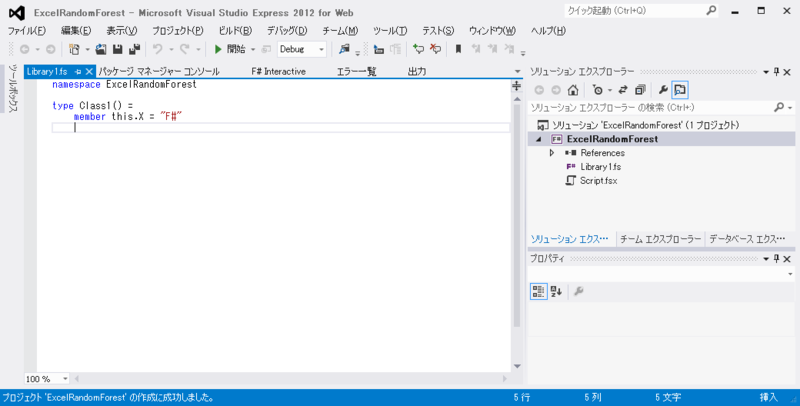Screen dimensions: 800x406
Task: Click the ソリューション エクスプローラー search box
Action: (651, 108)
